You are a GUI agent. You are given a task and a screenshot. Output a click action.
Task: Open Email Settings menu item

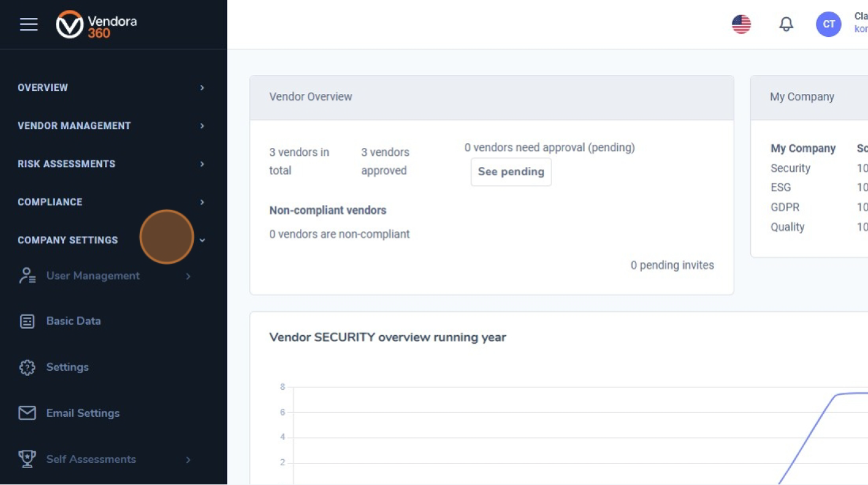tap(83, 413)
